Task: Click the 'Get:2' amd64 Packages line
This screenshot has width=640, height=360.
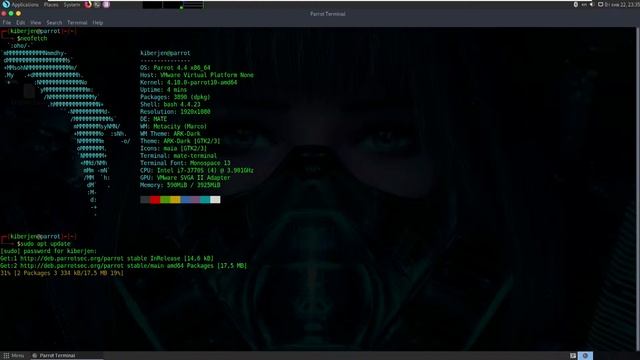Action: click(124, 266)
